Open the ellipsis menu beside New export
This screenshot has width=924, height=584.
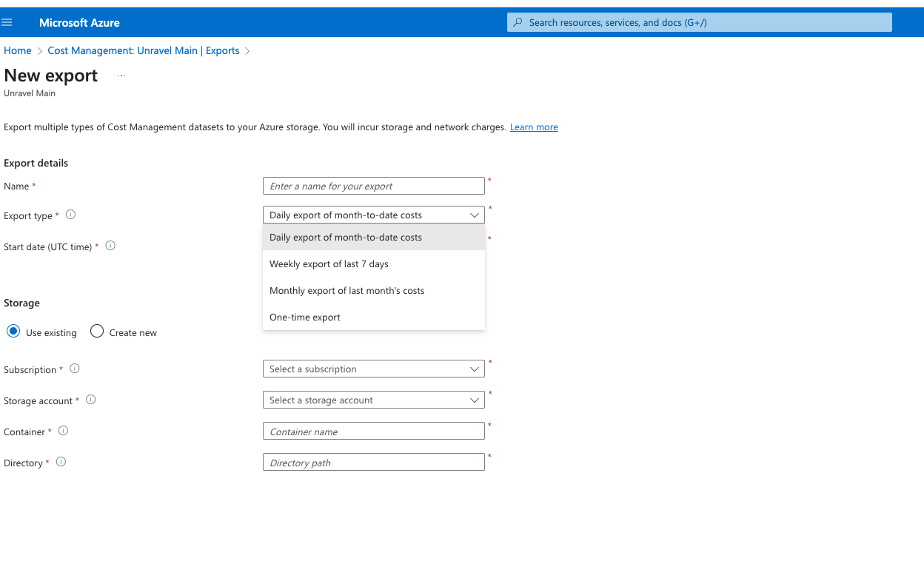[x=121, y=75]
